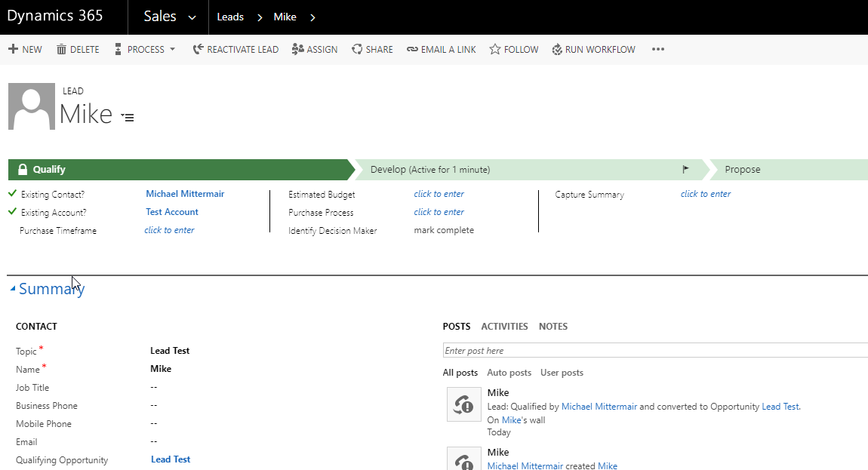Screen dimensions: 868x470
Task: Go to Dynamics 365 home
Action: (x=55, y=16)
